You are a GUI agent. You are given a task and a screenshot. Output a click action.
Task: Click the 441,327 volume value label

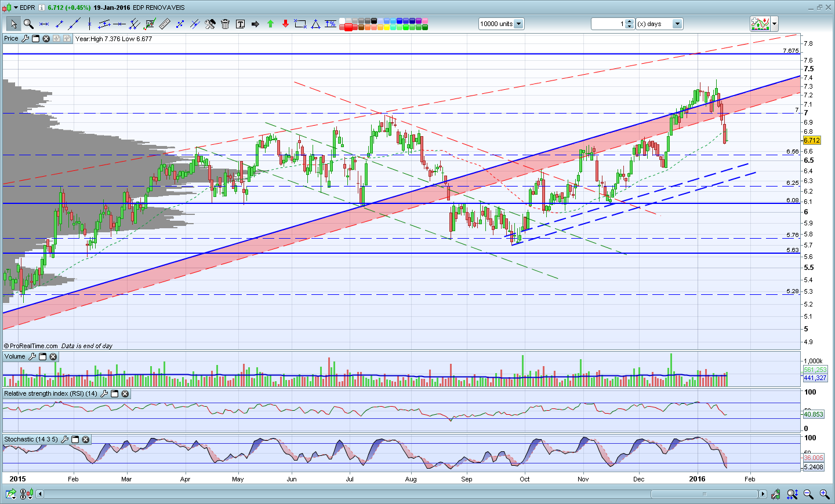815,378
